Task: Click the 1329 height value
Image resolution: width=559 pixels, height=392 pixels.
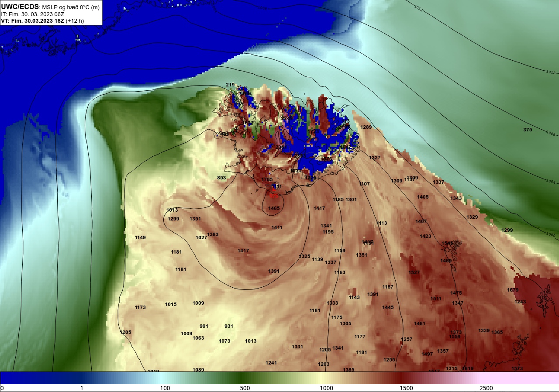Action: point(472,217)
